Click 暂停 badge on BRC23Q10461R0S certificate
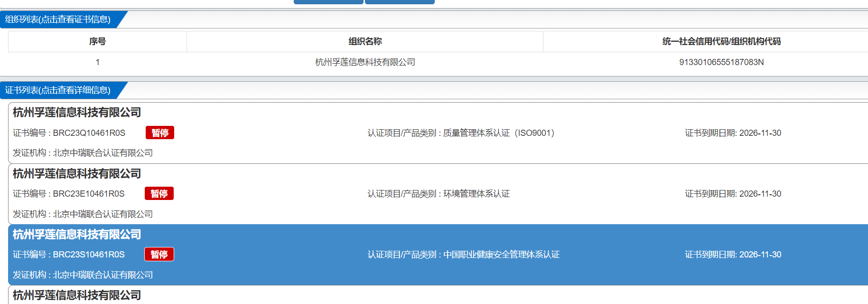 point(160,133)
